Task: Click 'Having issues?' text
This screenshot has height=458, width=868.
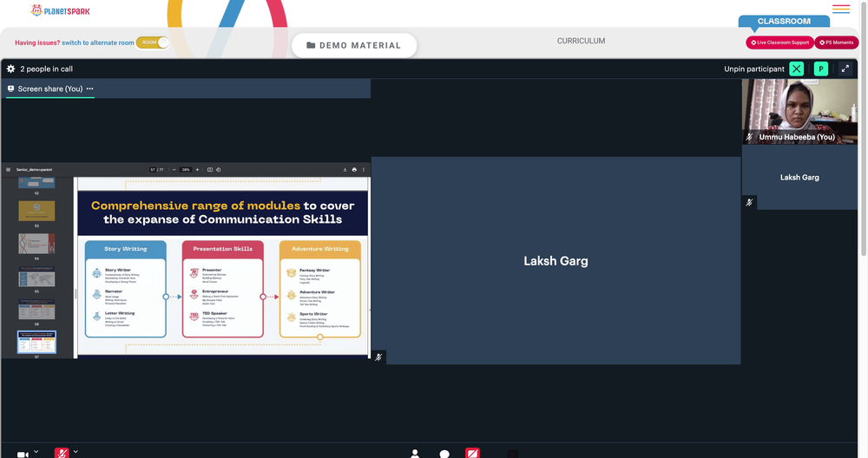Action: click(x=37, y=43)
